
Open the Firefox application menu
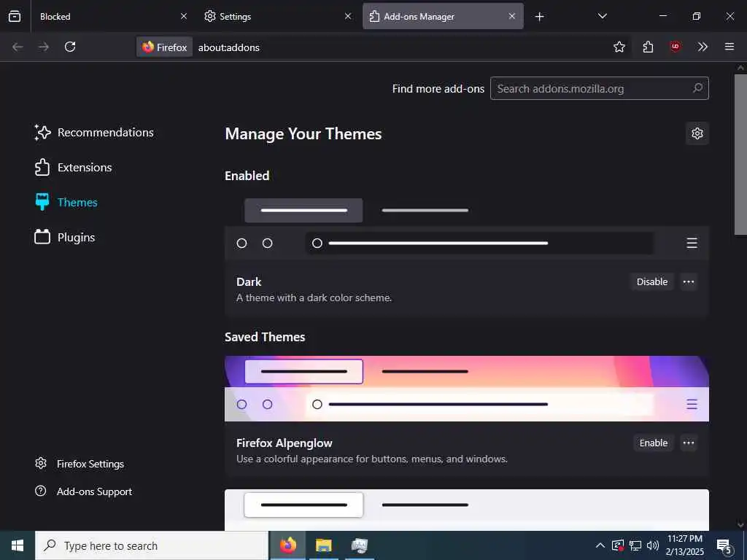[729, 47]
